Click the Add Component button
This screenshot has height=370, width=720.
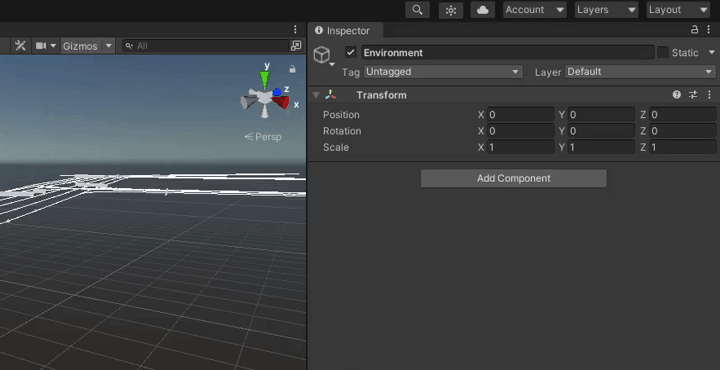(x=513, y=179)
